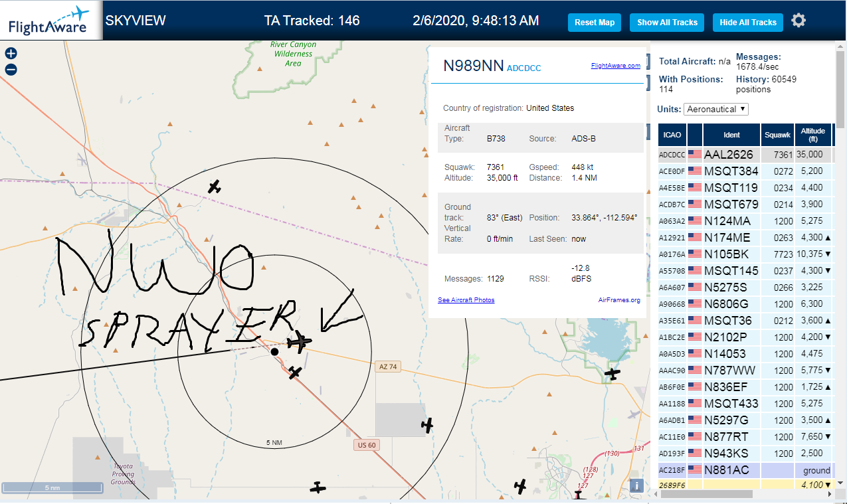Select the aircraft icon just south of the lake

point(612,375)
